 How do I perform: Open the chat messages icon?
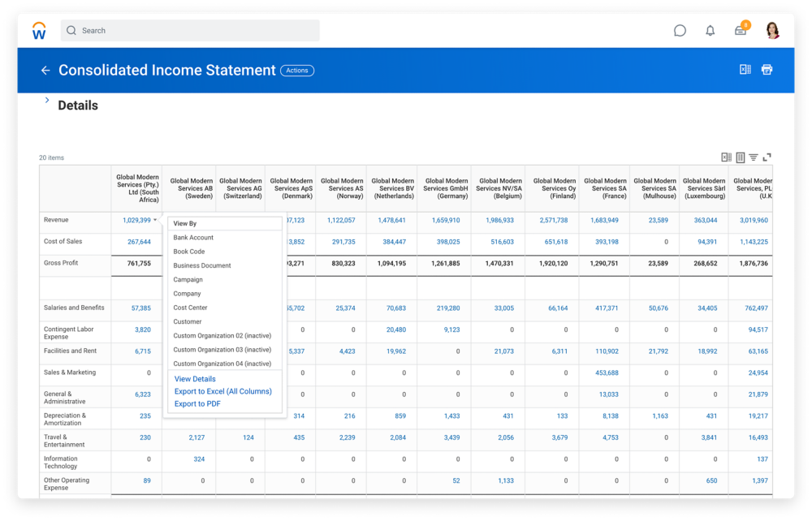pyautogui.click(x=680, y=31)
